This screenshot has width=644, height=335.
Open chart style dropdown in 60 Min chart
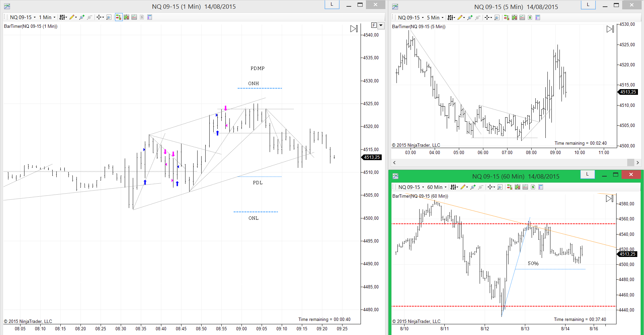tap(454, 187)
